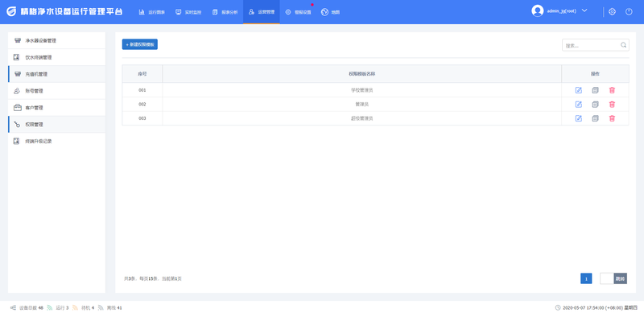Screen dimensions: 644x313
Task: Click the 操作 column header
Action: [595, 74]
